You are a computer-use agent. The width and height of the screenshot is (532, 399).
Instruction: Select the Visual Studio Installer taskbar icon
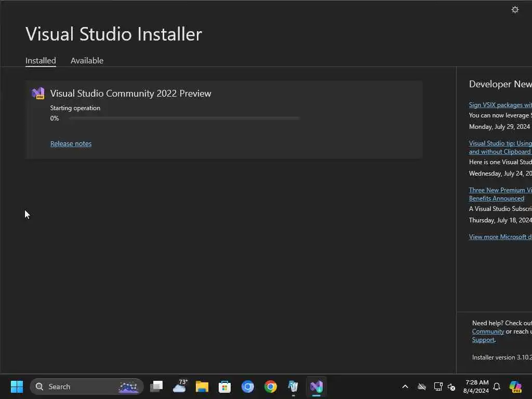[316, 387]
